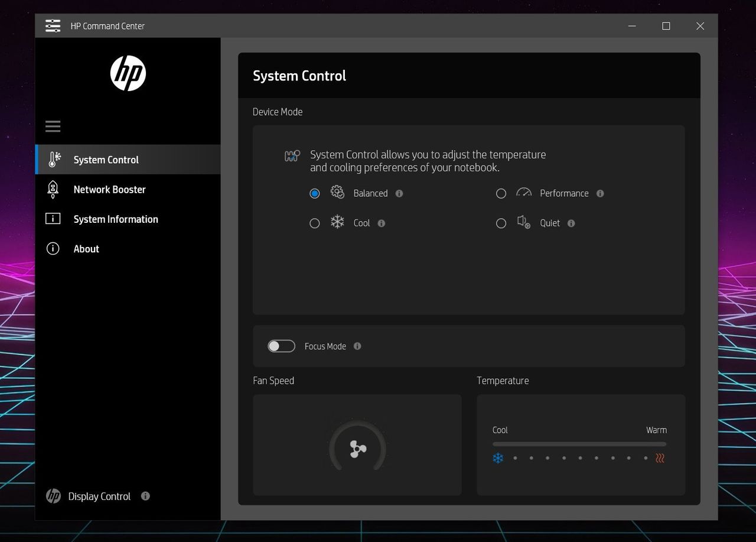Click the Quiet mode label
The height and width of the screenshot is (542, 756).
click(550, 223)
